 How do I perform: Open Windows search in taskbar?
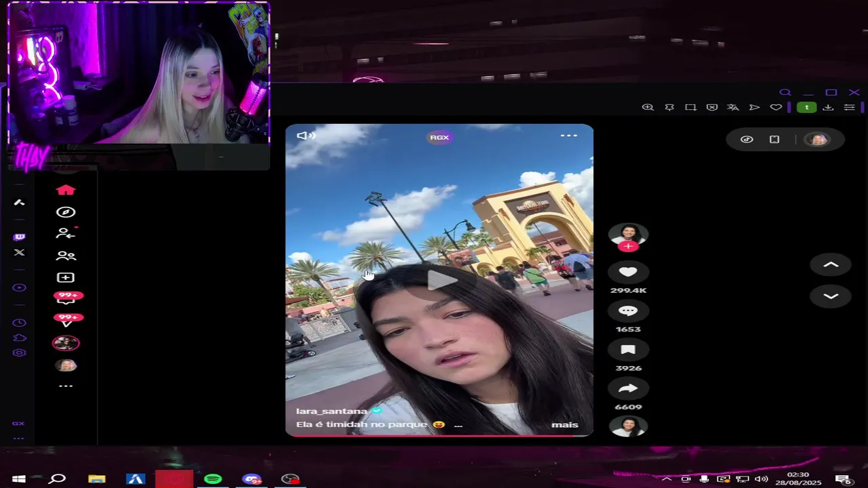[58, 479]
